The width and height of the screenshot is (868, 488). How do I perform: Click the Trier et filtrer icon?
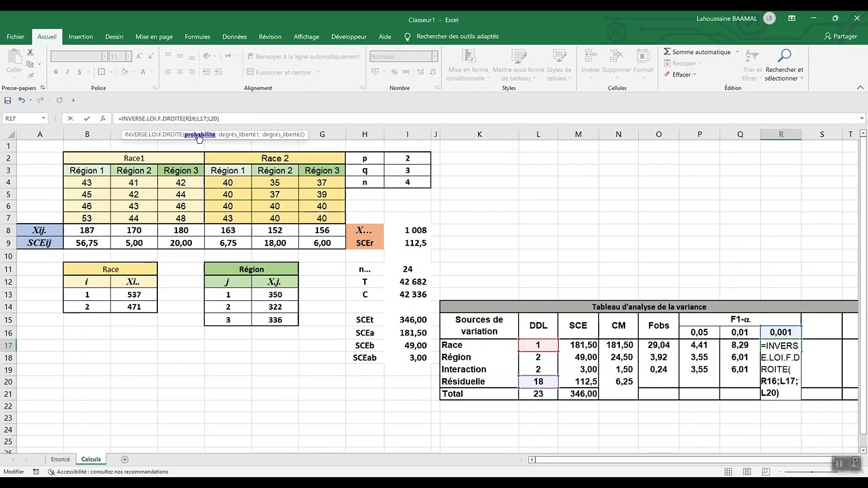(752, 56)
